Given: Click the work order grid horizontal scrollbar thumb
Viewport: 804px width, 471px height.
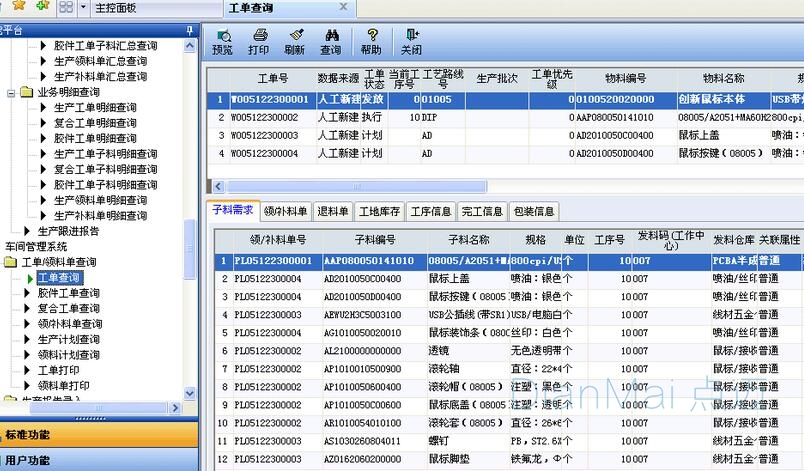Looking at the screenshot, I should (x=356, y=186).
